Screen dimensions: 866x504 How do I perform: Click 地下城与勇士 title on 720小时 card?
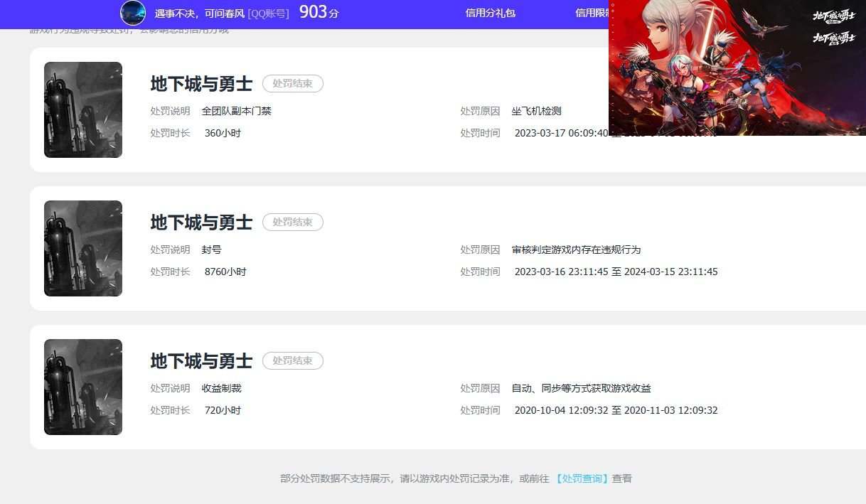201,361
